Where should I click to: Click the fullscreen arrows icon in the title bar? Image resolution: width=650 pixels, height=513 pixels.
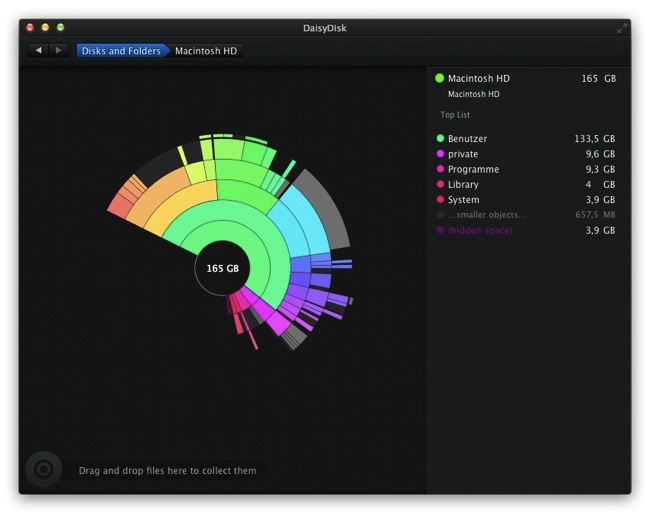[621, 28]
